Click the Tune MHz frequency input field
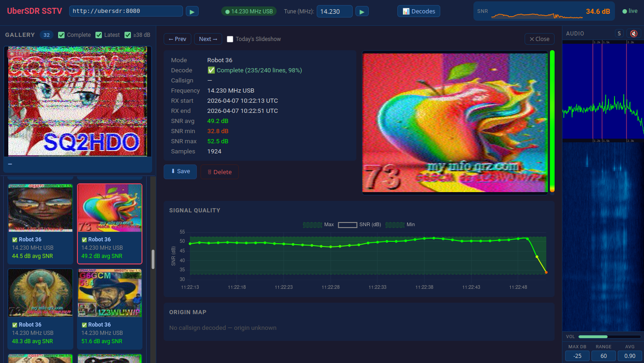The image size is (644, 363). 334,12
